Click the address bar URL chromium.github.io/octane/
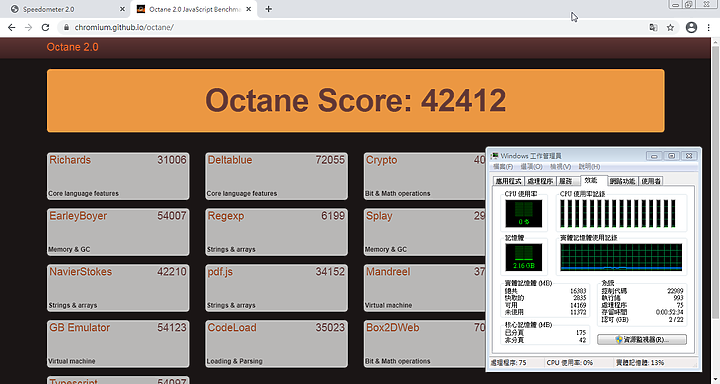 [124, 28]
